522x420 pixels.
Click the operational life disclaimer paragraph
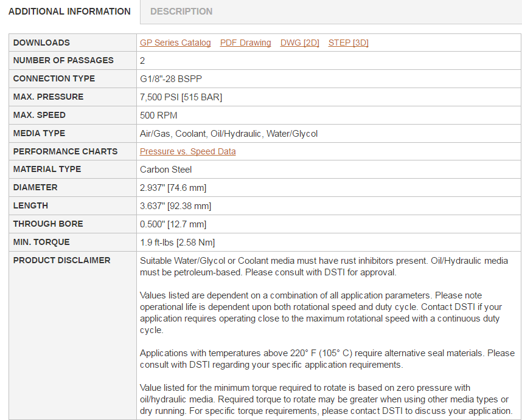pos(321,312)
